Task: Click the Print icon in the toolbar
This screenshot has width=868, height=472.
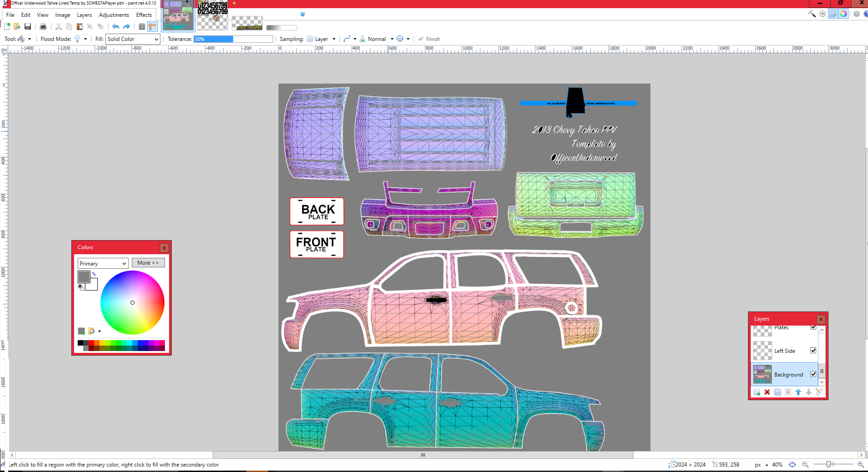Action: tap(43, 27)
